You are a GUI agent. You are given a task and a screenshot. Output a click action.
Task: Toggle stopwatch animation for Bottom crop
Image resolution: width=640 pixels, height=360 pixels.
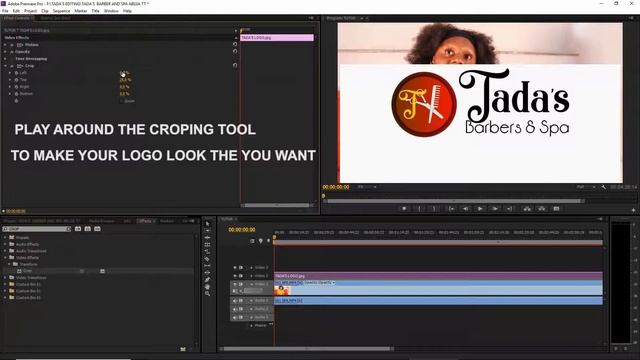pos(16,93)
